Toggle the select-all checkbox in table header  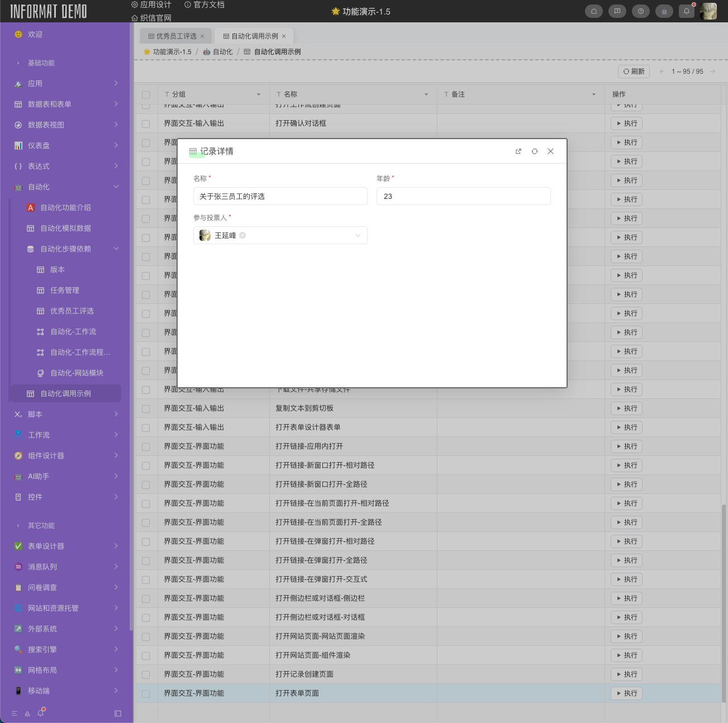pyautogui.click(x=146, y=94)
